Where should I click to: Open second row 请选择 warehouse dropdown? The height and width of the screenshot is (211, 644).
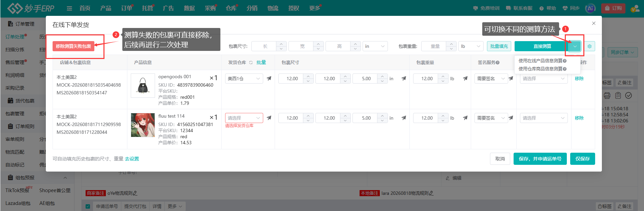coord(244,118)
